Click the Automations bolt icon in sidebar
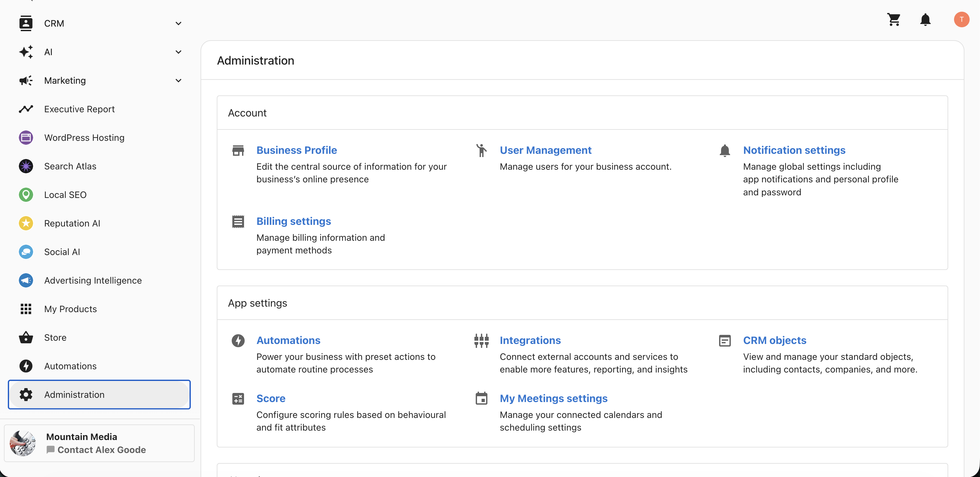980x477 pixels. coord(26,366)
